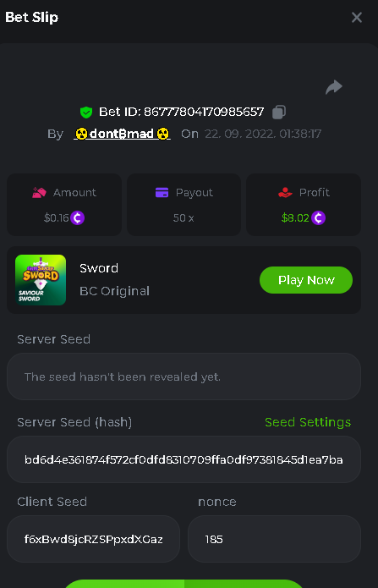The width and height of the screenshot is (378, 588).
Task: Copy the Bet ID with copy icon
Action: [x=278, y=113]
